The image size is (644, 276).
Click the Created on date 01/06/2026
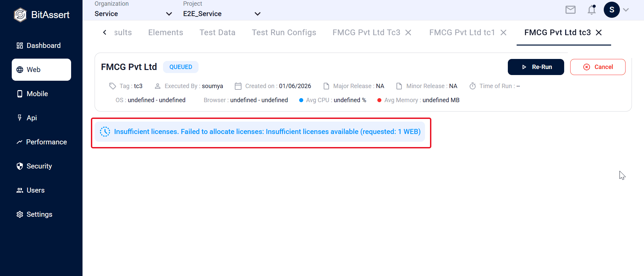tap(295, 86)
